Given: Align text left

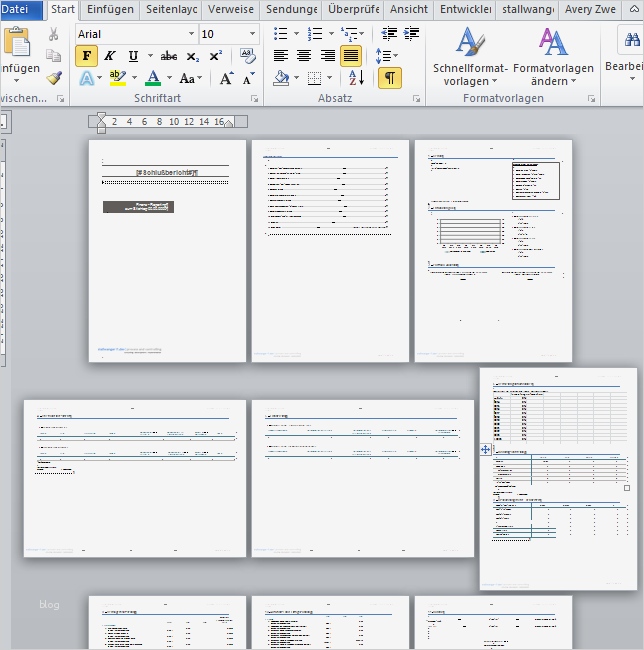Looking at the screenshot, I should (x=281, y=56).
